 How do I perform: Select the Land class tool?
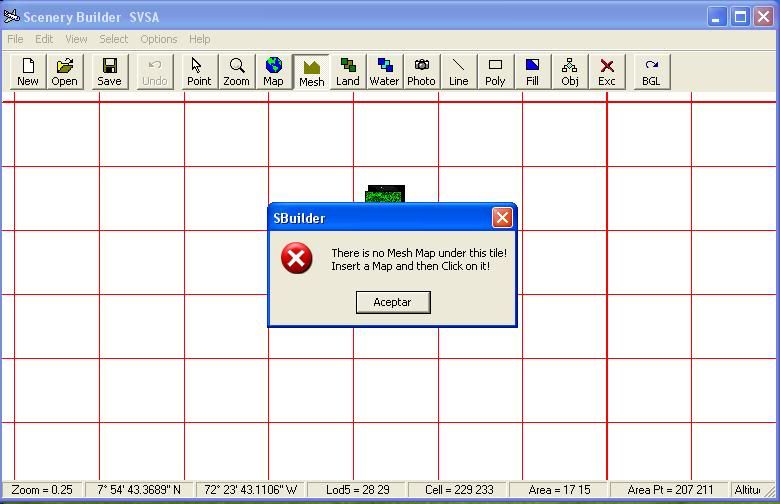(348, 72)
